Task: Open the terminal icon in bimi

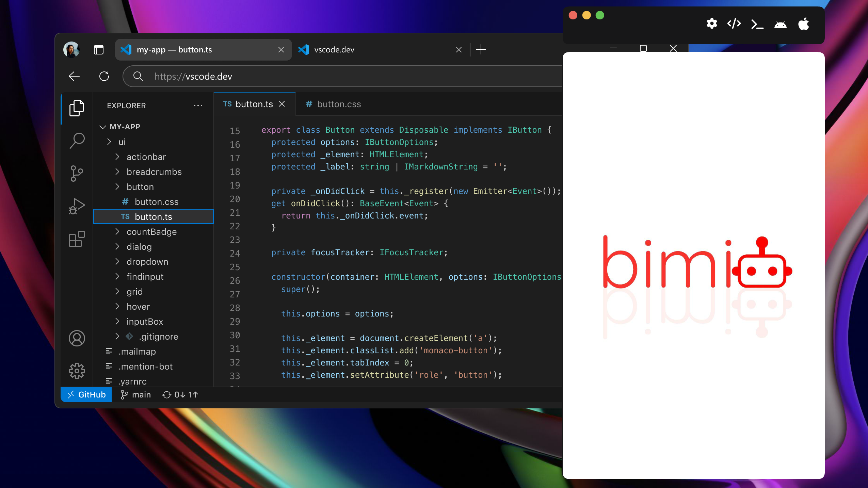Action: [757, 24]
